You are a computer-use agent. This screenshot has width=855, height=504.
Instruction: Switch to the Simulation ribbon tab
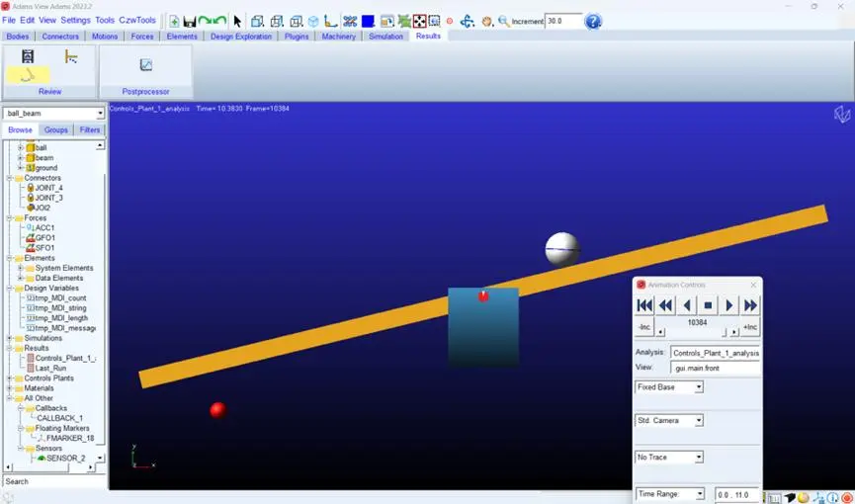click(385, 37)
